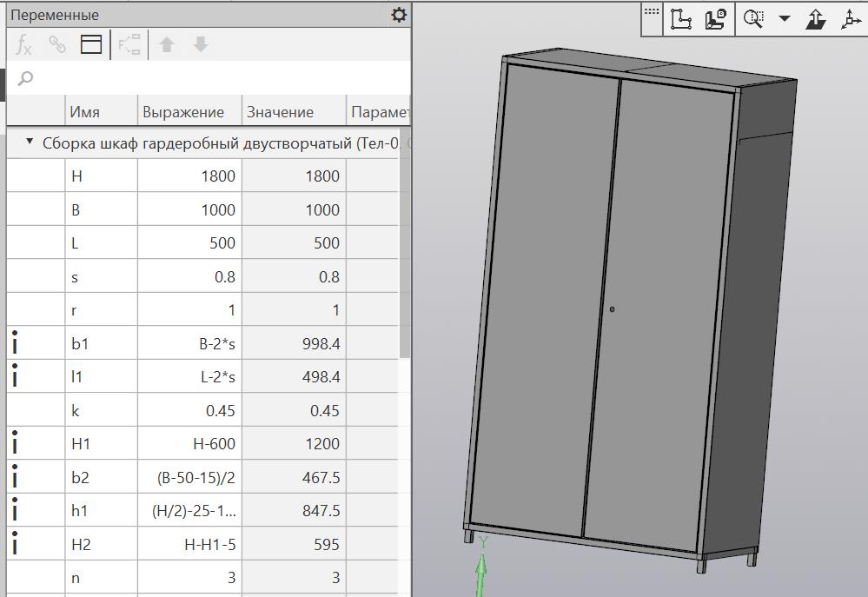
Task: Click the value 998.4
Action: coord(321,344)
